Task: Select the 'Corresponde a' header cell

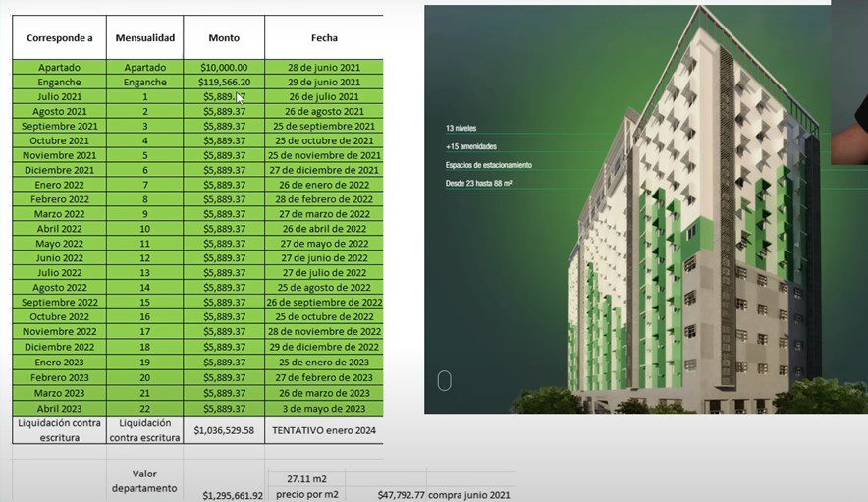Action: (x=59, y=38)
